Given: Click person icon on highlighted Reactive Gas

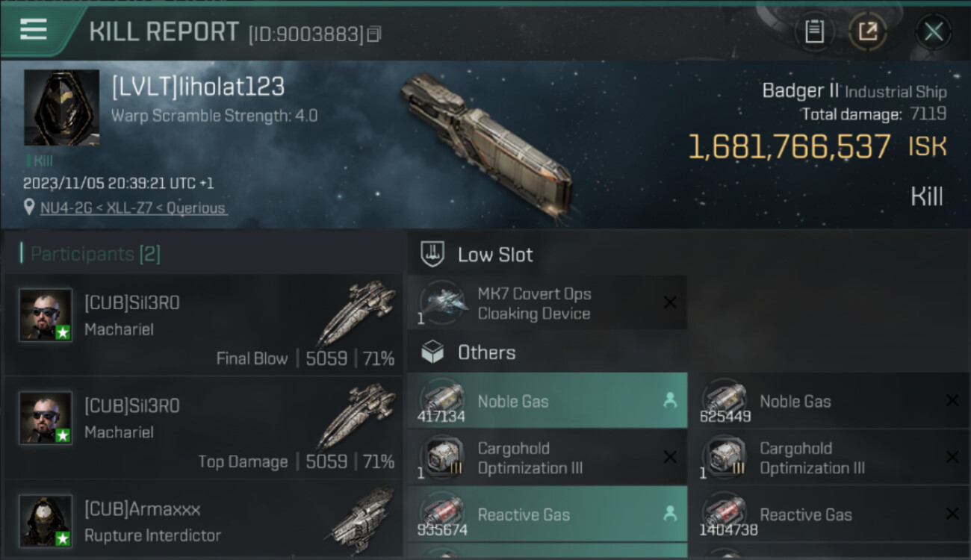Looking at the screenshot, I should 670,514.
